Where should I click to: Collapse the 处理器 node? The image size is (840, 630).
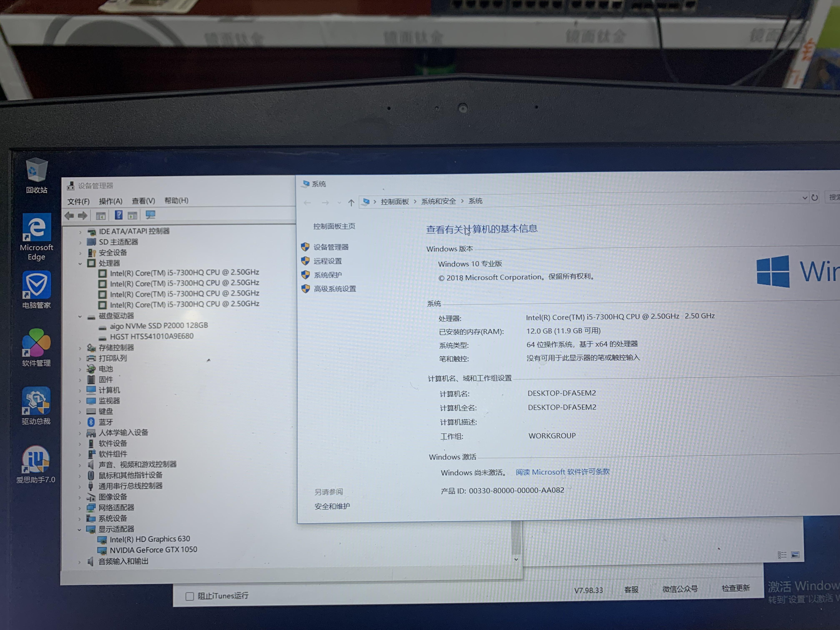click(80, 264)
